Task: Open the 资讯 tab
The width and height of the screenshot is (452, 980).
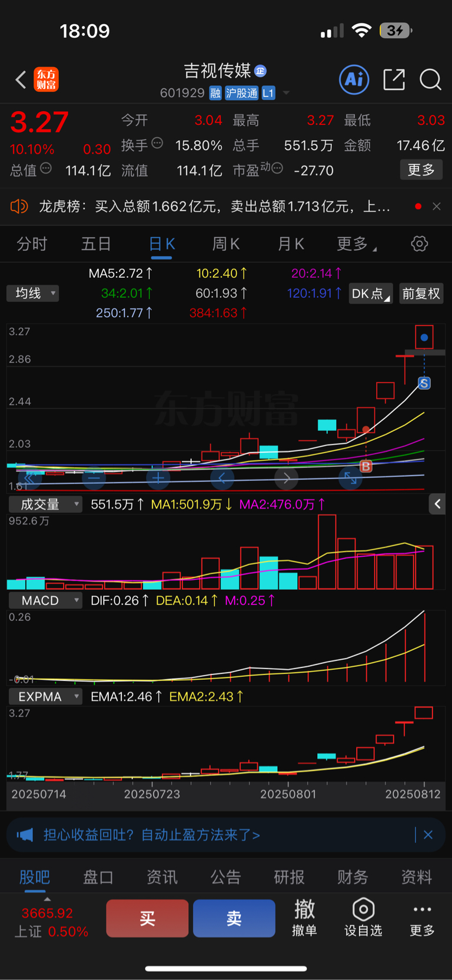Action: click(162, 877)
